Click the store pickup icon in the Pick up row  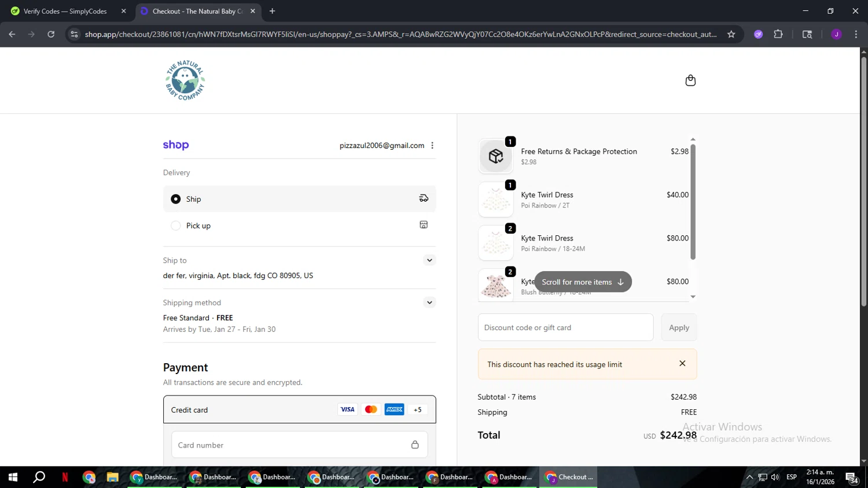coord(424,225)
